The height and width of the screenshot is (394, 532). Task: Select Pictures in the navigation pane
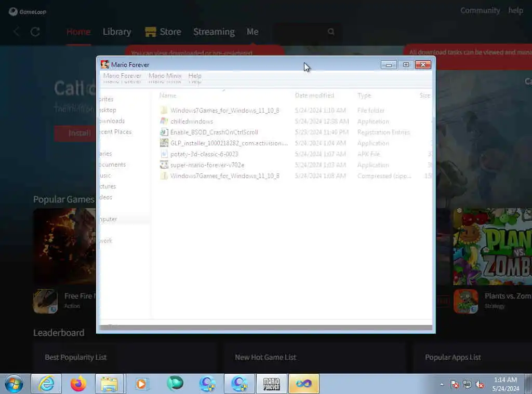pyautogui.click(x=108, y=186)
